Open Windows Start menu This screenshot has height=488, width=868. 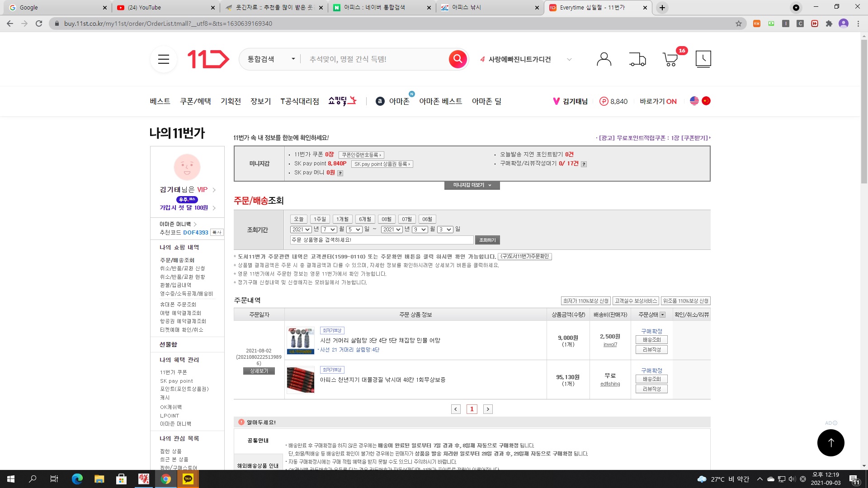(x=11, y=479)
